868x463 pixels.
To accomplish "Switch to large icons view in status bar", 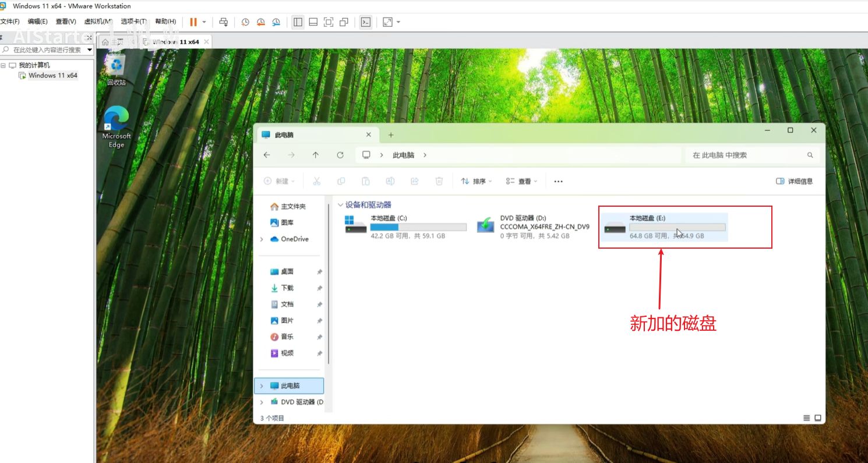I will 818,418.
